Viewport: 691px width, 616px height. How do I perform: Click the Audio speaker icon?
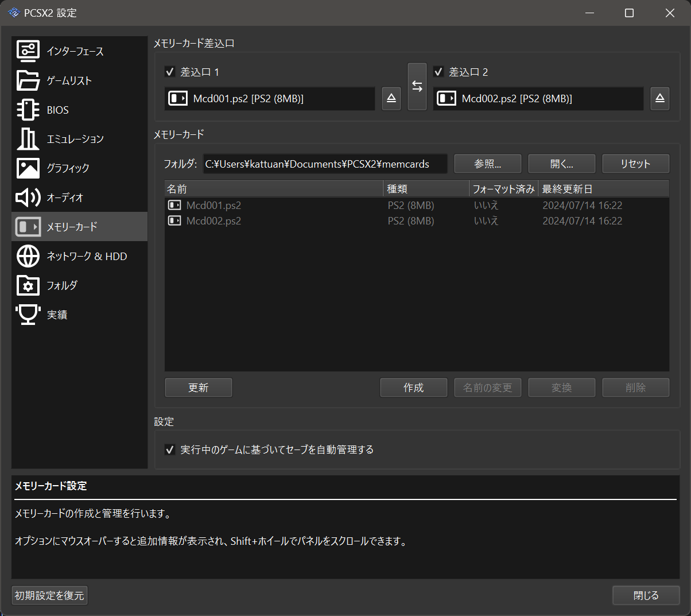[28, 197]
